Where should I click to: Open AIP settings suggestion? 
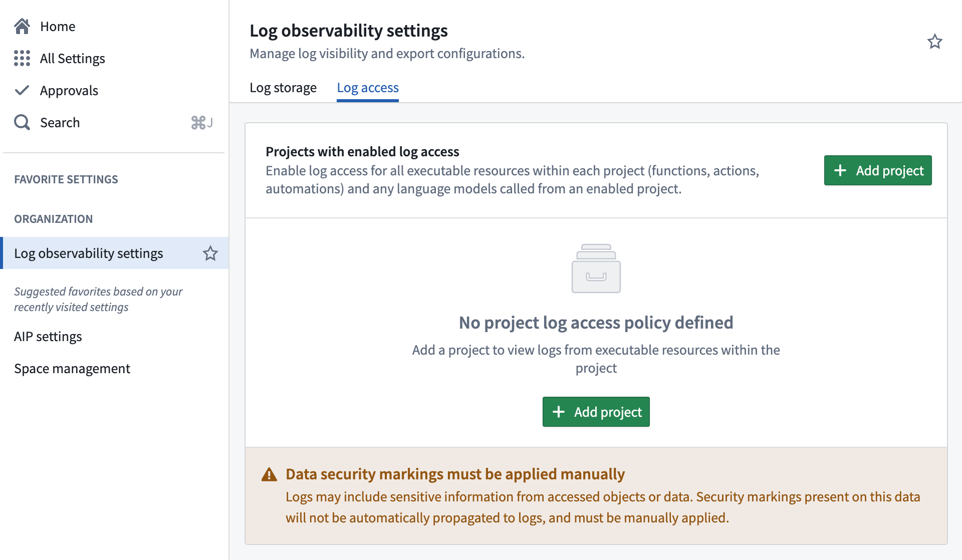click(x=48, y=337)
